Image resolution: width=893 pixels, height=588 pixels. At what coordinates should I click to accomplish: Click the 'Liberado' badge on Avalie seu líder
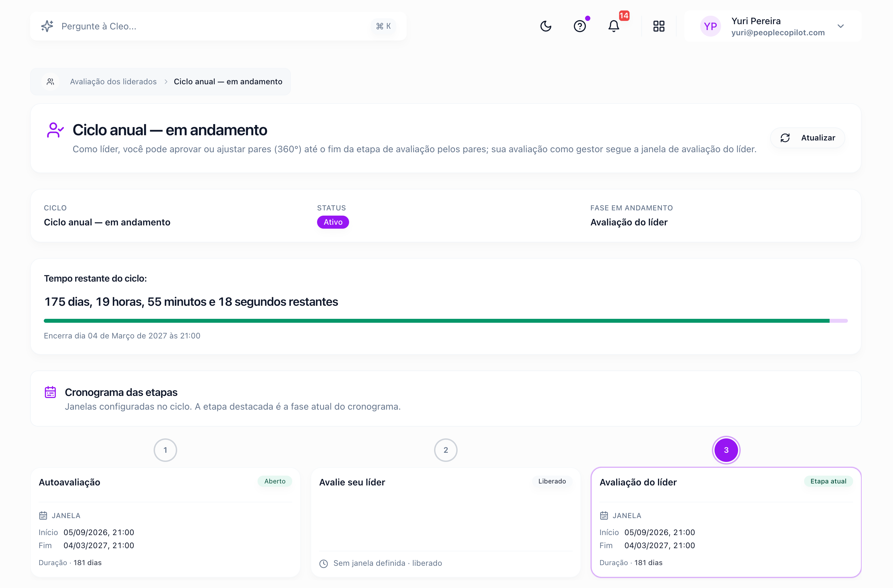point(552,482)
